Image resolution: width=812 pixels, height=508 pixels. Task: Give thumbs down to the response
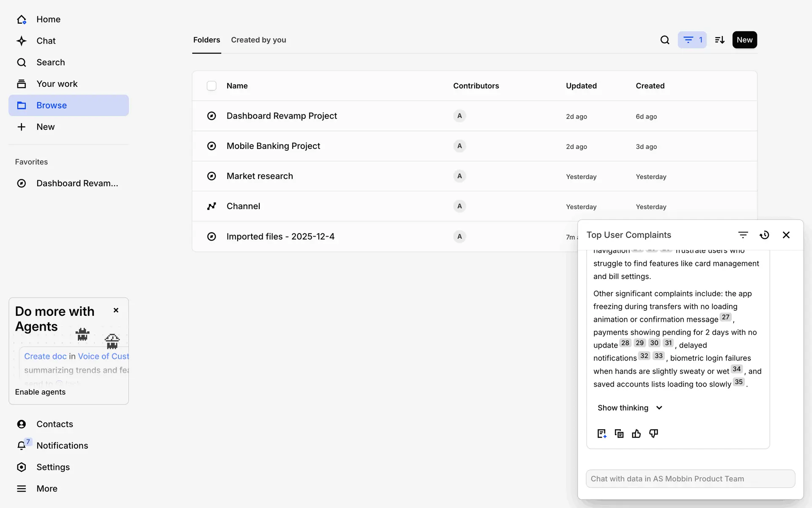coord(653,433)
